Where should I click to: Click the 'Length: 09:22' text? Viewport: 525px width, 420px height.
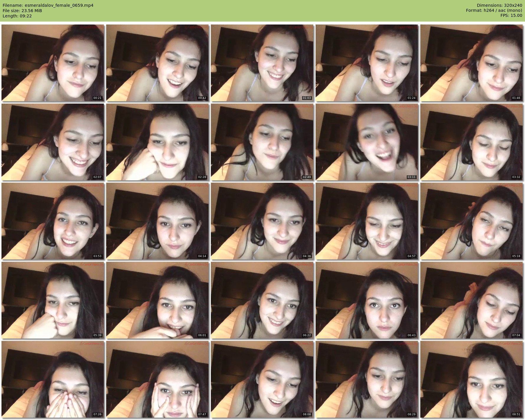pyautogui.click(x=17, y=16)
